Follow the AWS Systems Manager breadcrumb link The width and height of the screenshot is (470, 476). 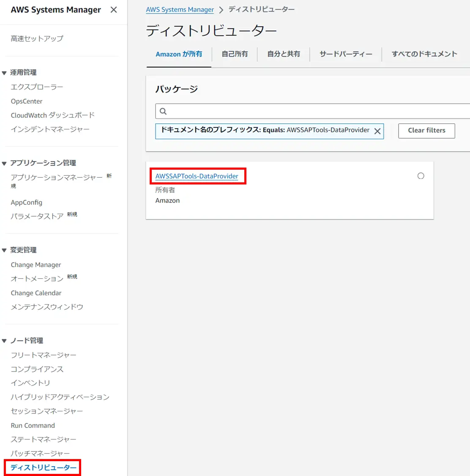tap(180, 9)
